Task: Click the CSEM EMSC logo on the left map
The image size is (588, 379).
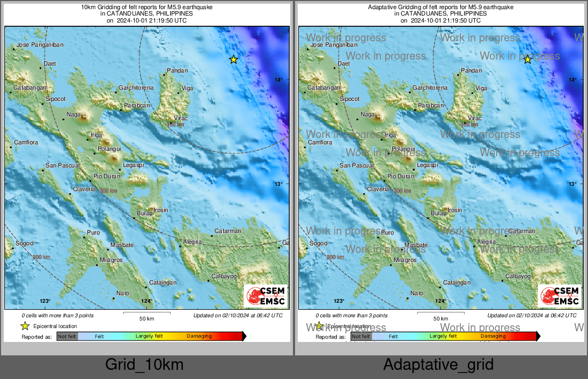Action: click(265, 296)
